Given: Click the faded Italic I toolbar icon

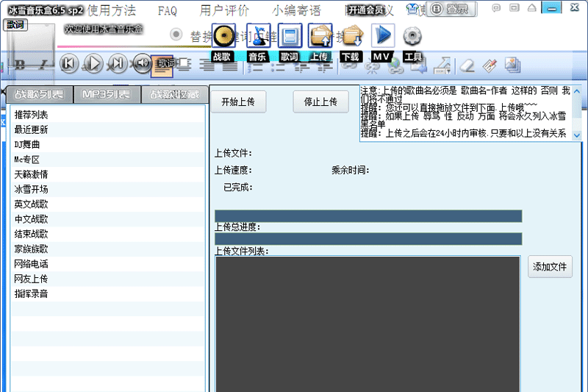Looking at the screenshot, I should (43, 65).
